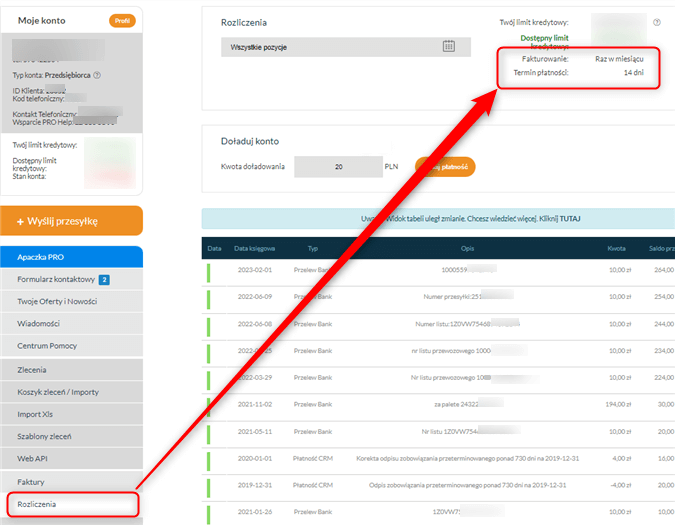Click notification badge on Formularz kontaktowy

point(104,280)
